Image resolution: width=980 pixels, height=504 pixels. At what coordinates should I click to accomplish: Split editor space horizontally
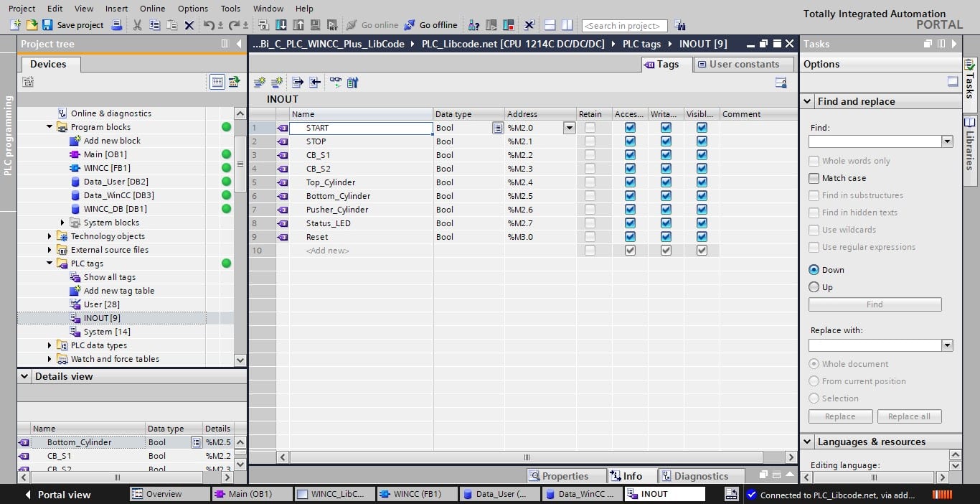[x=550, y=25]
